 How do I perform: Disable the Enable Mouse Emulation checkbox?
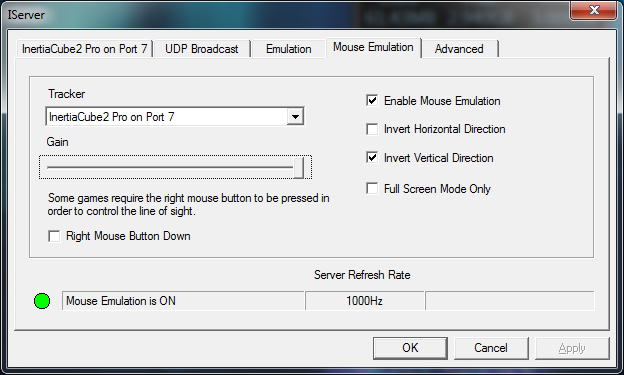pos(372,100)
